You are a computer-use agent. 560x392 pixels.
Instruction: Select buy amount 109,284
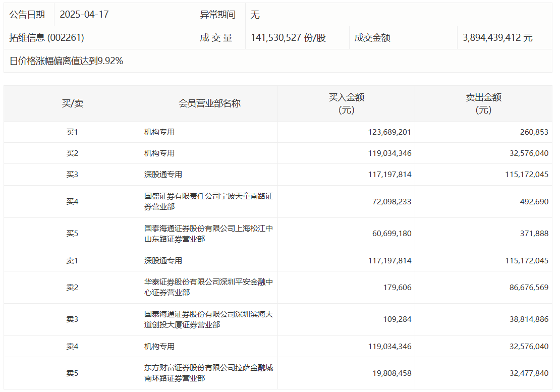click(x=397, y=319)
